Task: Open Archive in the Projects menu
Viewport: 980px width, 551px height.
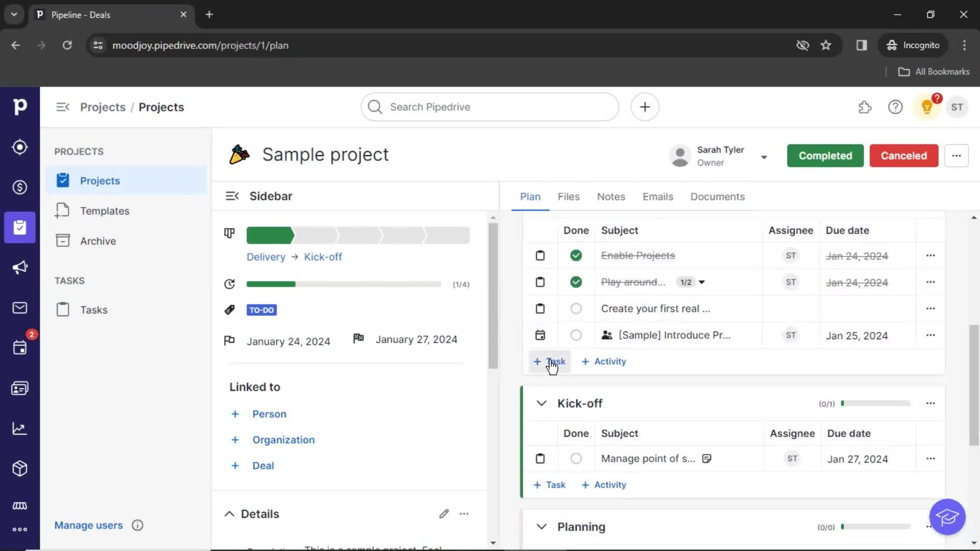Action: [127, 241]
